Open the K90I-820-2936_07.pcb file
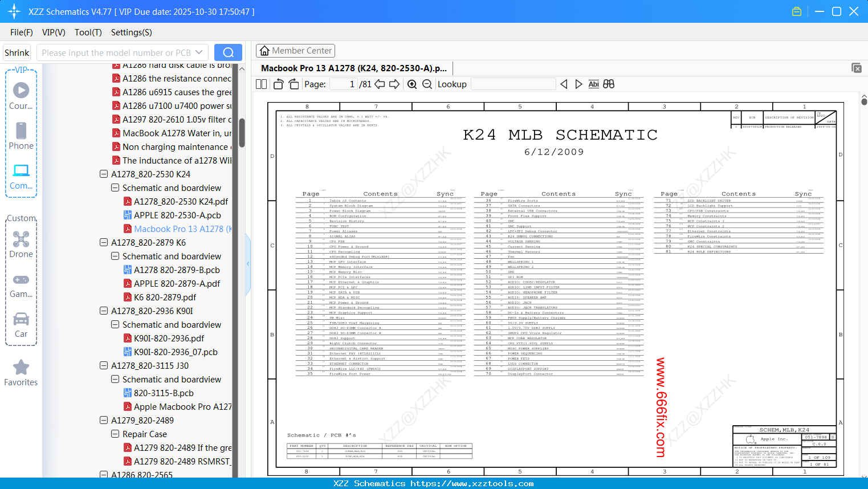The height and width of the screenshot is (489, 868). pos(176,352)
